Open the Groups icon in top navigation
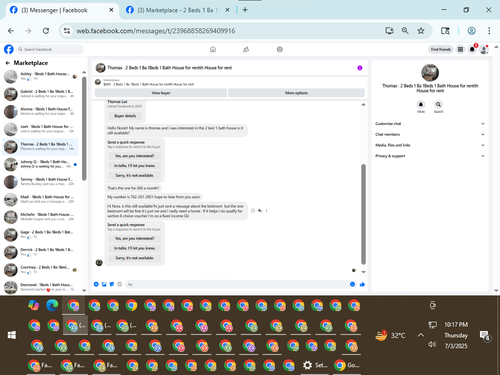Image resolution: width=500 pixels, height=375 pixels. tap(280, 49)
